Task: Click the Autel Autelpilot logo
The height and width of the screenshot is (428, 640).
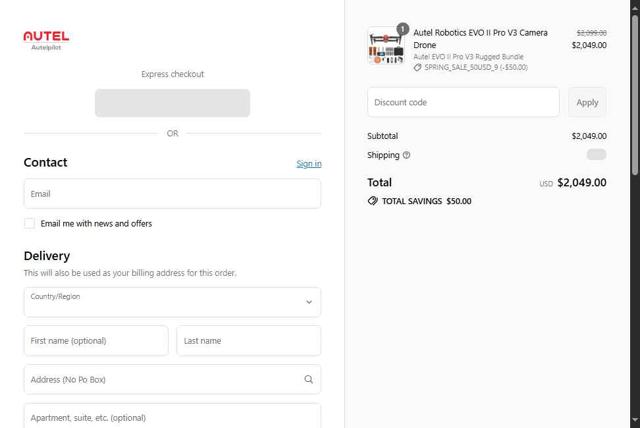Action: (x=46, y=40)
